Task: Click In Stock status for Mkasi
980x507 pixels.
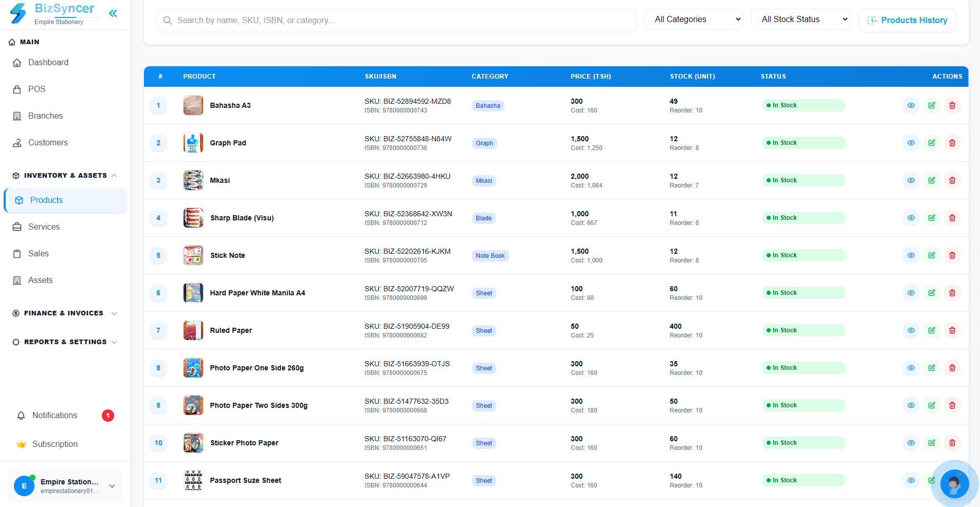Action: tap(803, 180)
